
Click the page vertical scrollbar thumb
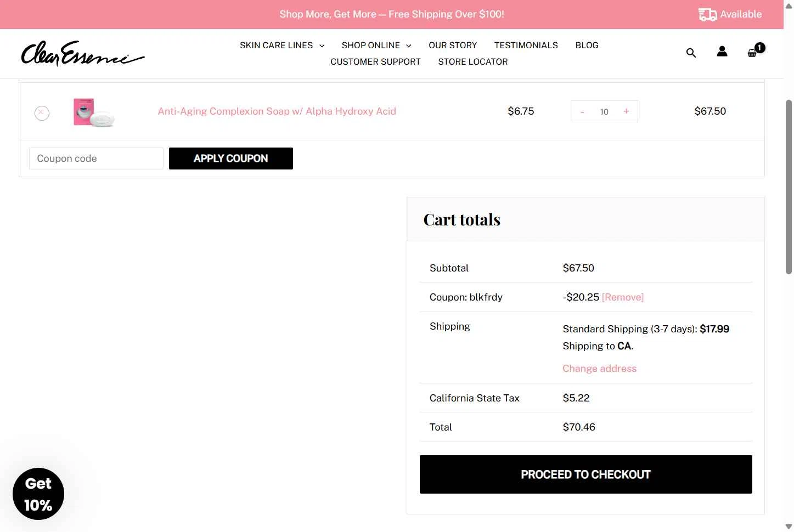click(789, 186)
